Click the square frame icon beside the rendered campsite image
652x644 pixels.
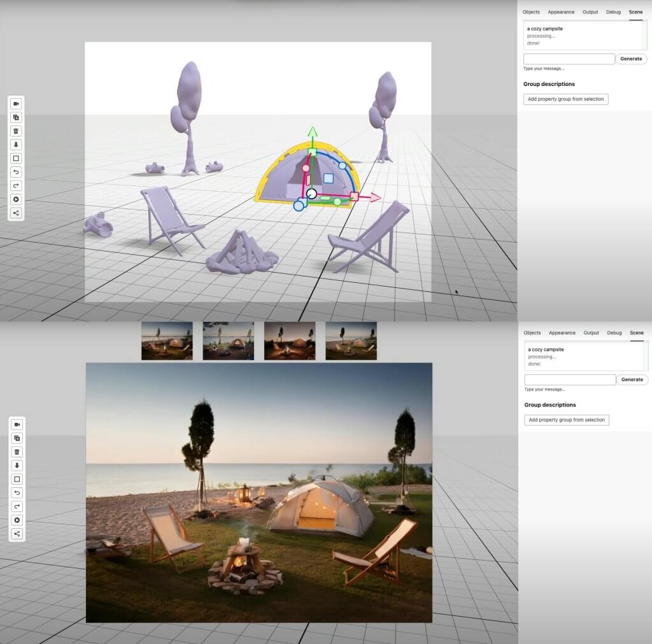(x=17, y=479)
